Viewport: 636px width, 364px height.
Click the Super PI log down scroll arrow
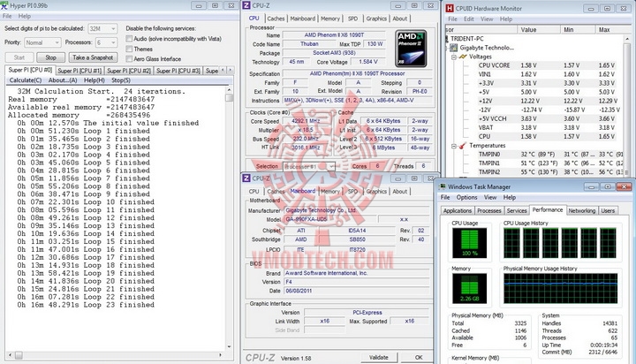click(x=229, y=346)
